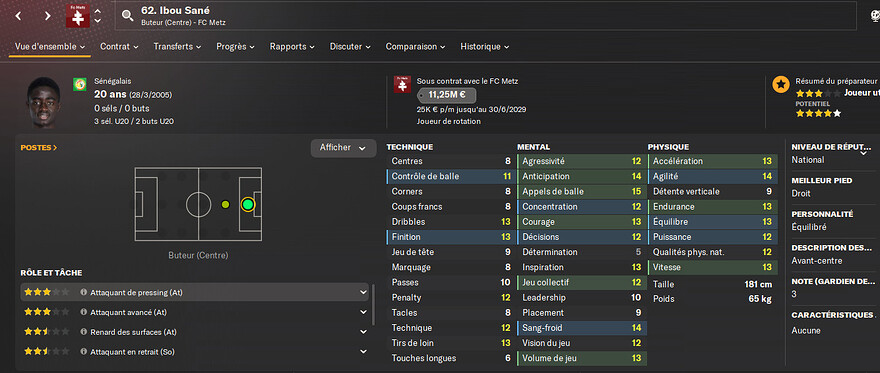Click the FC Metz club badge at top
This screenshot has width=880, height=373.
pyautogui.click(x=77, y=16)
